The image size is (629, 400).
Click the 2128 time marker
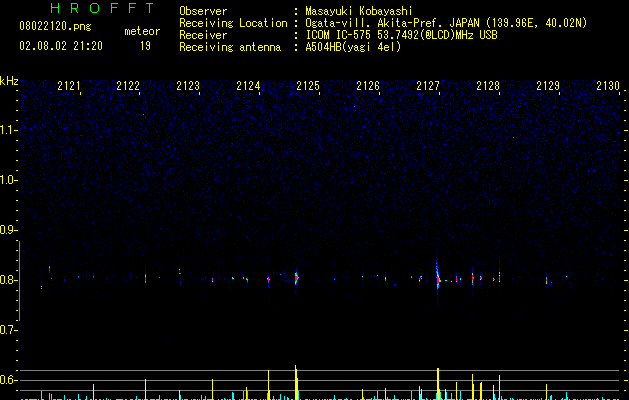tap(488, 86)
